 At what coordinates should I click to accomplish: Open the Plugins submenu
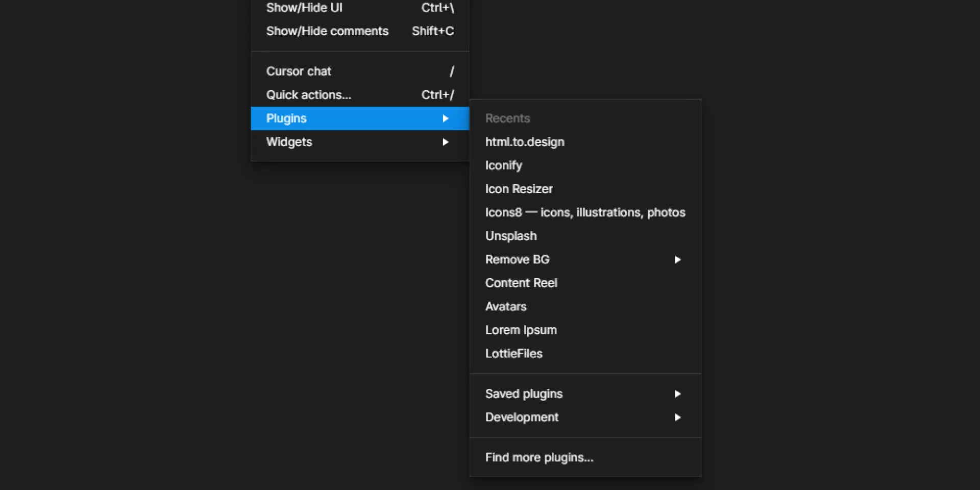pos(360,118)
